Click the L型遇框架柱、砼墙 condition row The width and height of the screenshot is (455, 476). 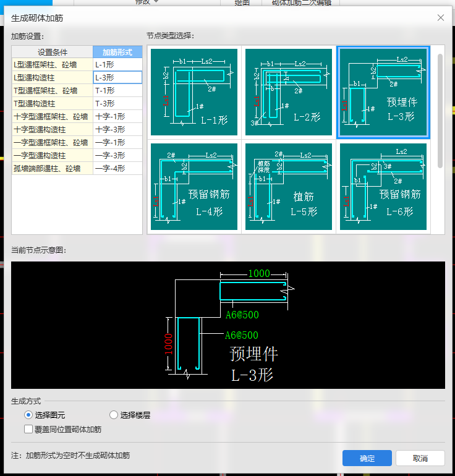[x=52, y=64]
